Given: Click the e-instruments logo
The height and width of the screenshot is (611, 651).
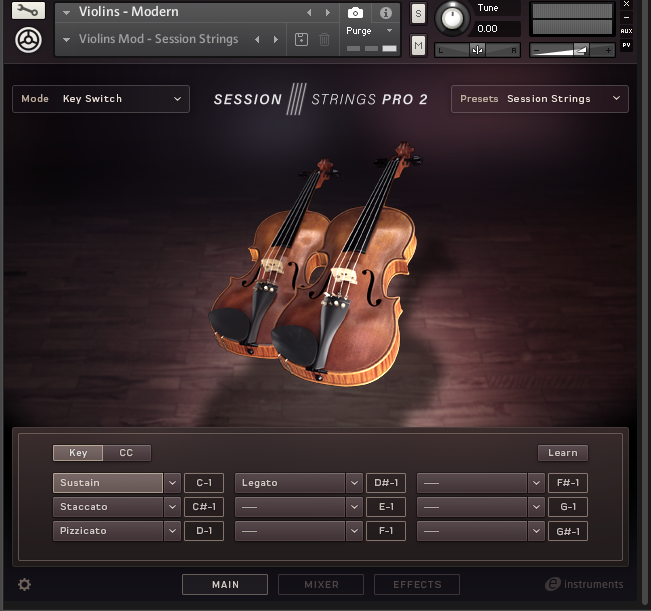Looking at the screenshot, I should [584, 584].
